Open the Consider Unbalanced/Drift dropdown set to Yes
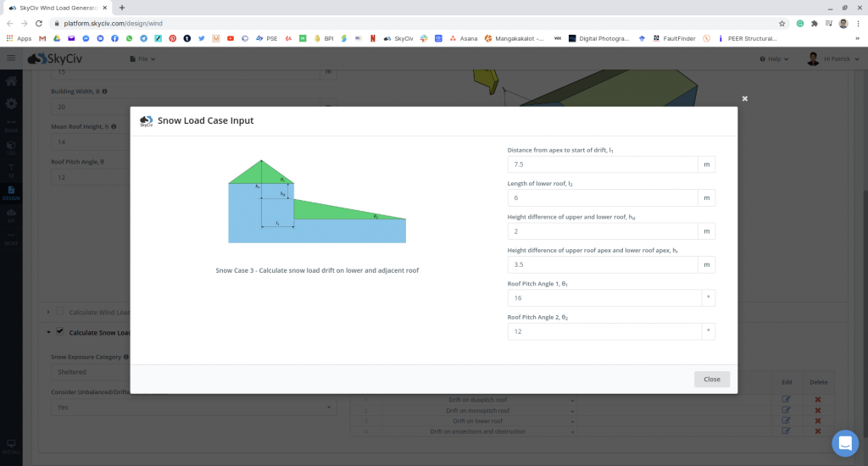The image size is (868, 466). (x=193, y=407)
